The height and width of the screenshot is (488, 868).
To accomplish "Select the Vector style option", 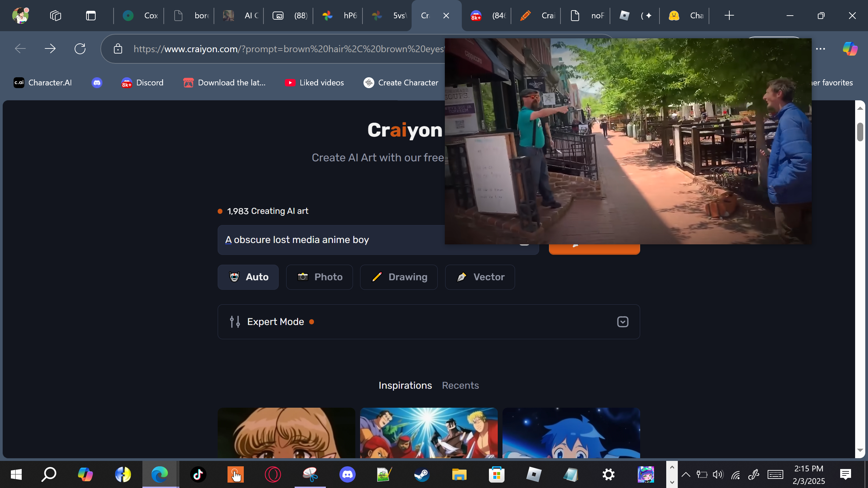I will pyautogui.click(x=480, y=277).
